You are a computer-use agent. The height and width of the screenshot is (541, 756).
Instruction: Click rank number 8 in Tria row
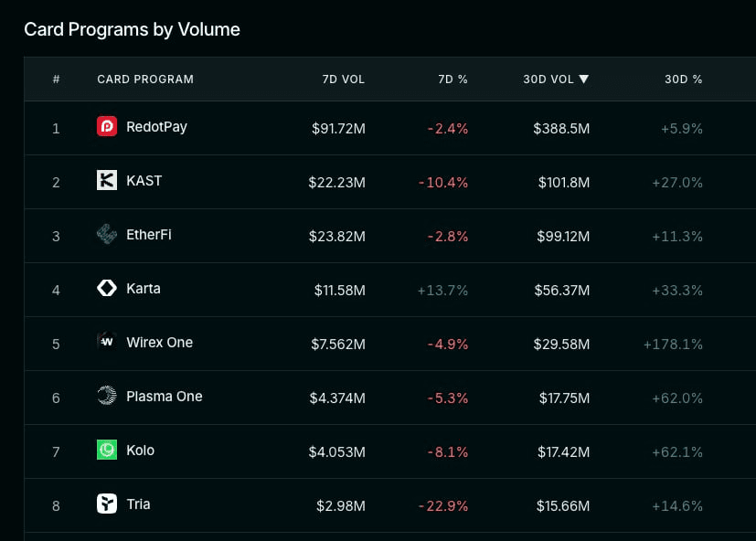pos(56,506)
